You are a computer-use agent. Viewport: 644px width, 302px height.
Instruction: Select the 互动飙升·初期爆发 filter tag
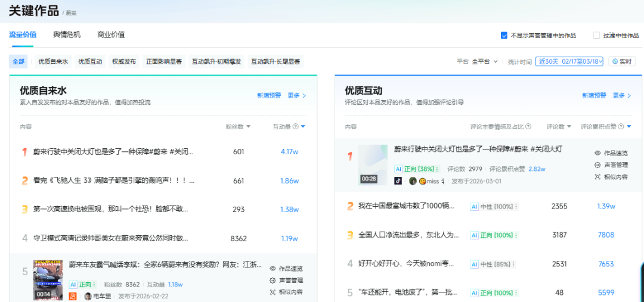point(217,61)
